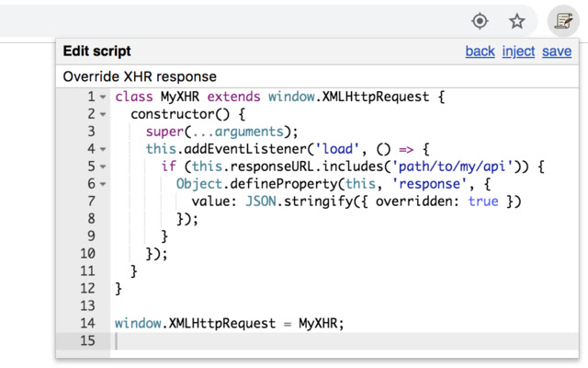Collapse the MyXHR class fold on line 1

[x=103, y=97]
